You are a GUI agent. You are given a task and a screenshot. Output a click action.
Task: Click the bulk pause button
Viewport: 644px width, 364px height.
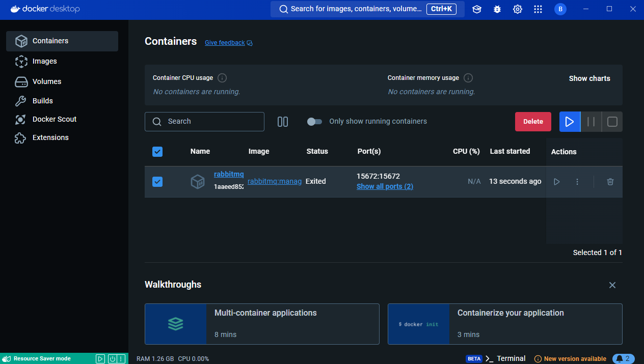[591, 122]
